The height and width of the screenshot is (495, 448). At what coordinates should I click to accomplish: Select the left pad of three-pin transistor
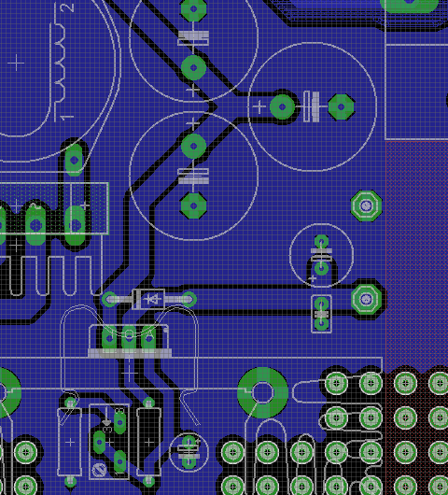pyautogui.click(x=109, y=339)
